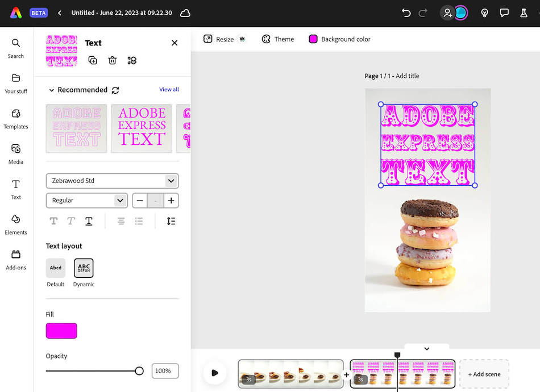
Task: Switch text layout to Default
Action: click(x=55, y=268)
